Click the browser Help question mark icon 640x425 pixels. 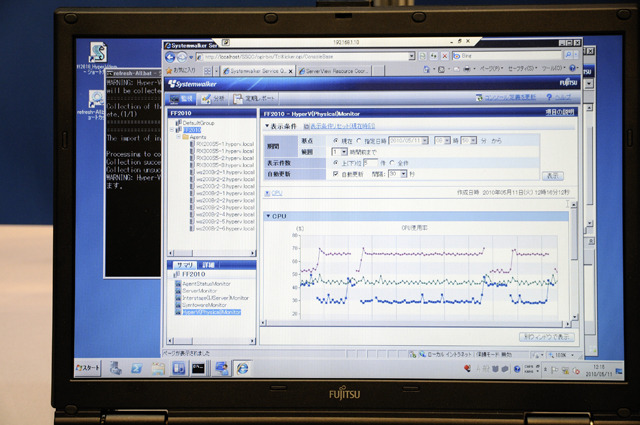(572, 68)
